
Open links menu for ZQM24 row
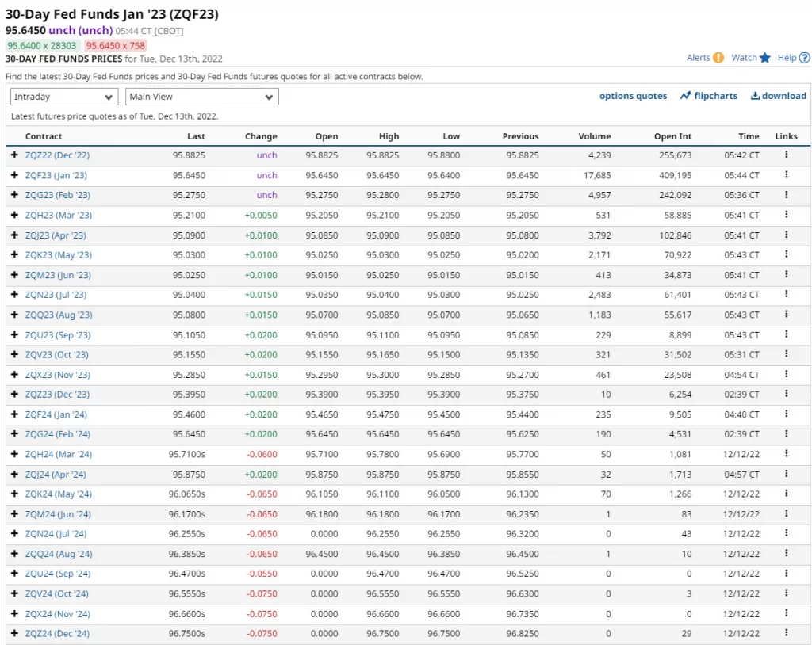(x=786, y=513)
